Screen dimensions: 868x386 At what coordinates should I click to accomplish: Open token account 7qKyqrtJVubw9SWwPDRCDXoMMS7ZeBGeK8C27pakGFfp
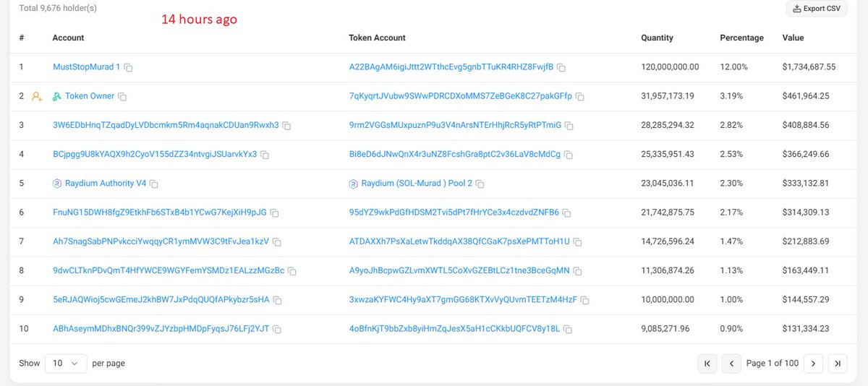point(461,96)
